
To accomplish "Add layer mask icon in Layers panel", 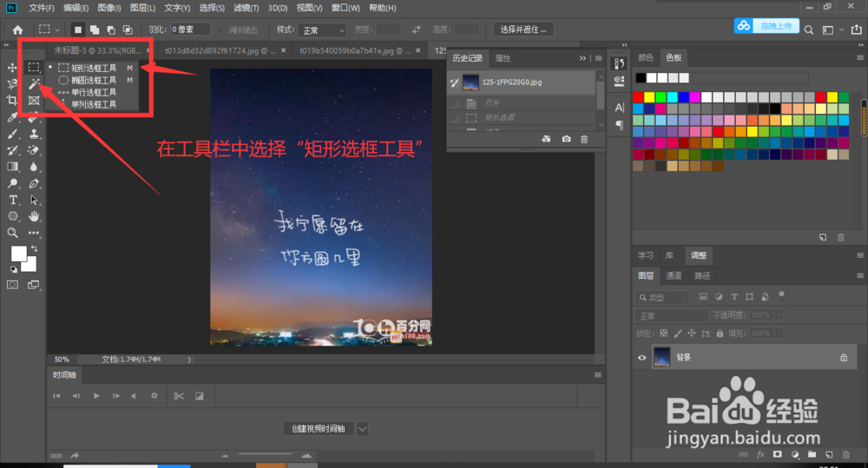I will tap(777, 455).
